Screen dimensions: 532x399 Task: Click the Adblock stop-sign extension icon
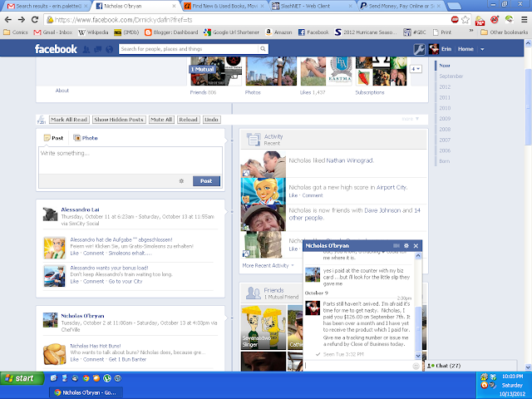click(x=455, y=20)
